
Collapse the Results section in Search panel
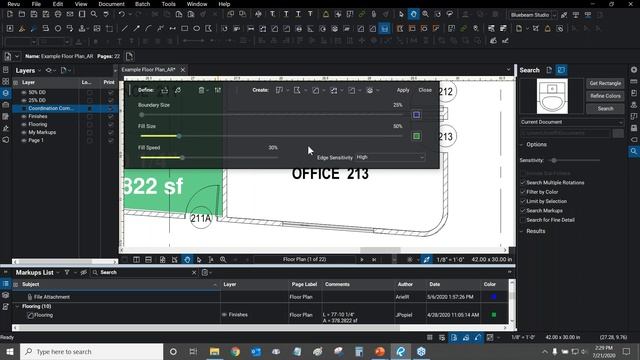coord(522,231)
